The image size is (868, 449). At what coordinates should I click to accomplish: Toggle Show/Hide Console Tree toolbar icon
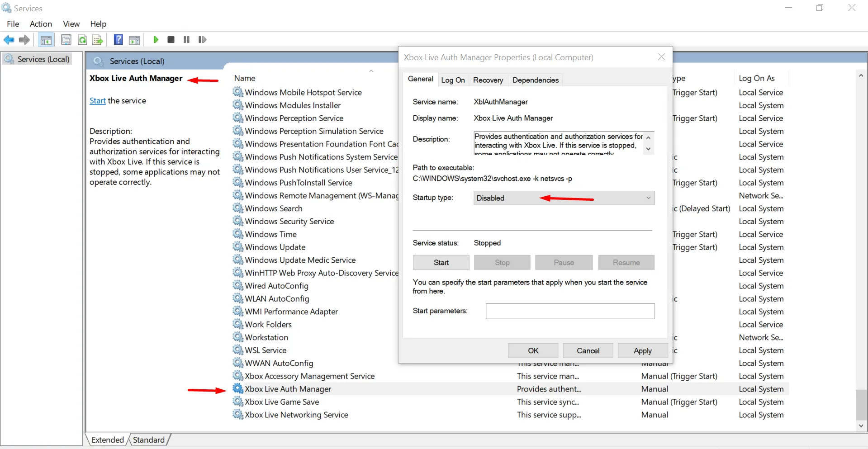46,40
